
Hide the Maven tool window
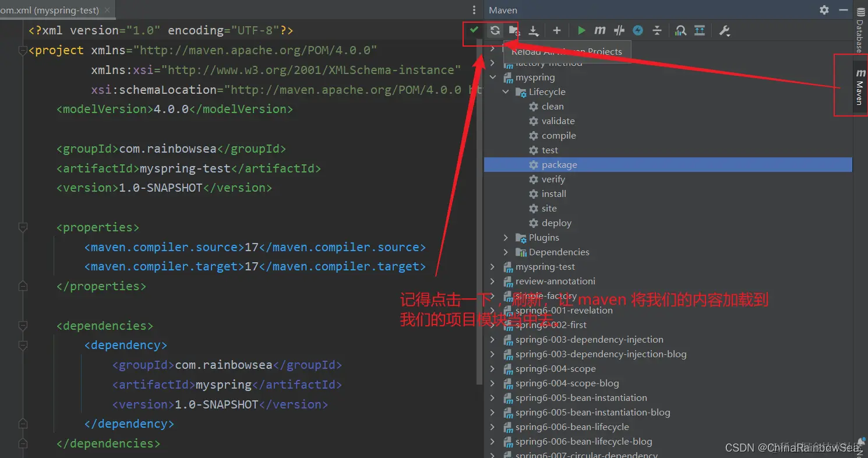pyautogui.click(x=843, y=10)
